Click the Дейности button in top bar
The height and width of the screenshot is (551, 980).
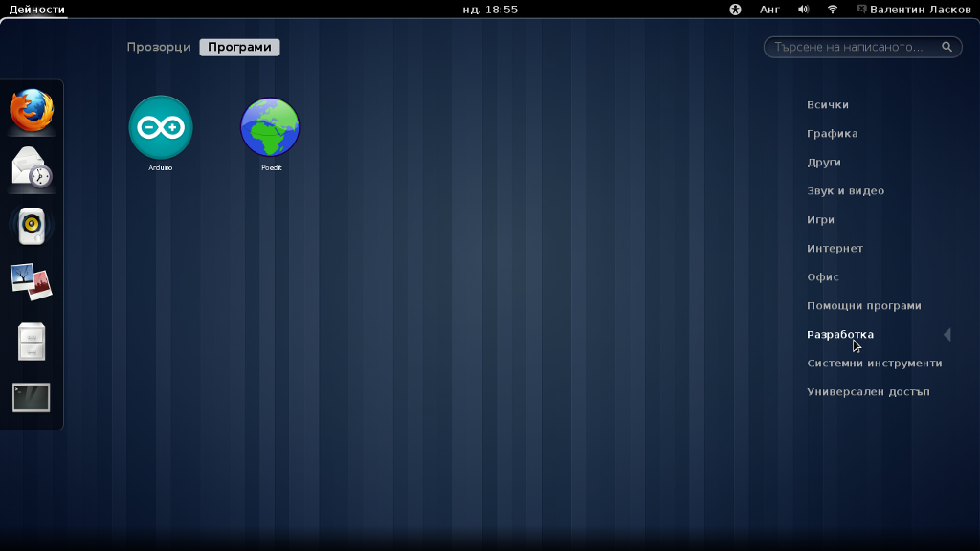[37, 9]
